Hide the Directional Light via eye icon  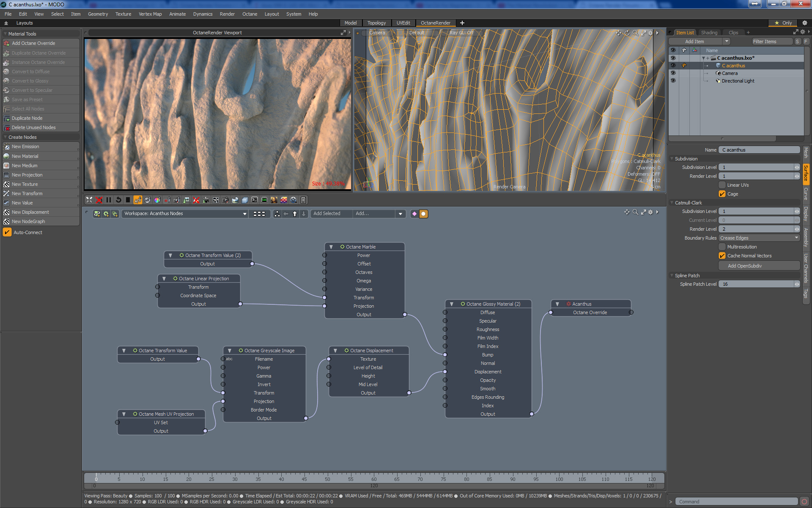coord(673,81)
